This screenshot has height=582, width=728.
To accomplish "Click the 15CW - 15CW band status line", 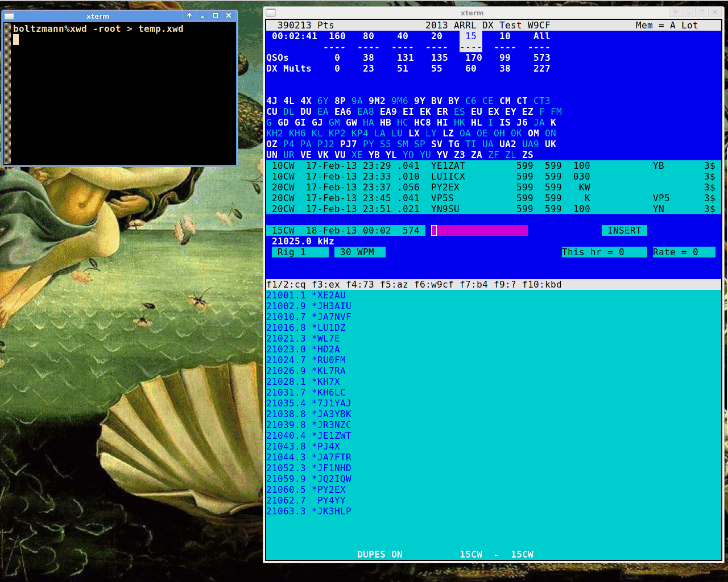I will click(x=497, y=554).
